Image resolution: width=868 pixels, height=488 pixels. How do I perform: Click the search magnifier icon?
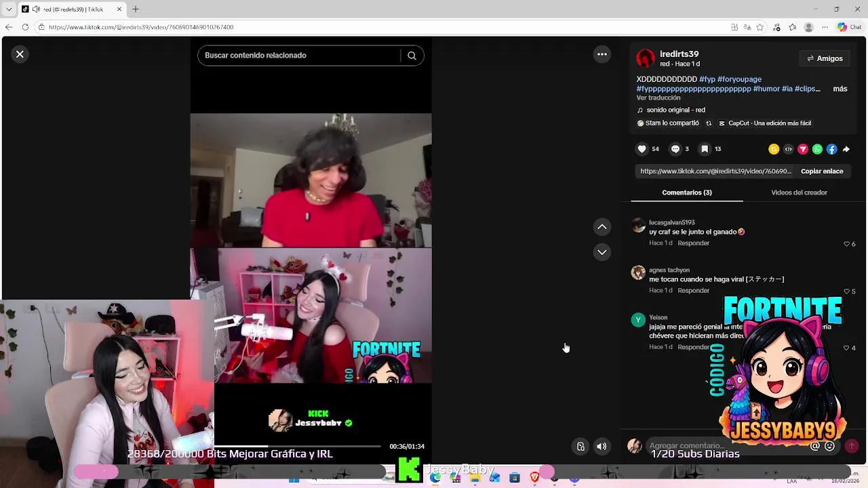tap(412, 56)
